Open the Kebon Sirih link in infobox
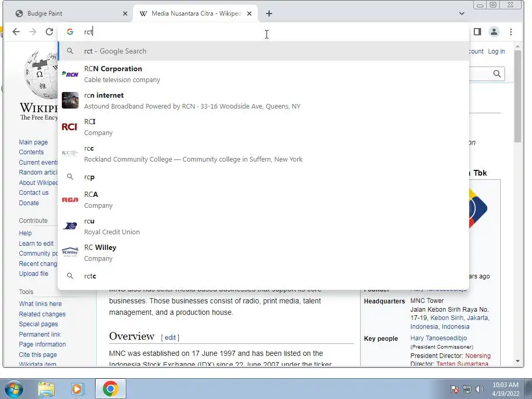Image resolution: width=532 pixels, height=399 pixels. pyautogui.click(x=446, y=318)
